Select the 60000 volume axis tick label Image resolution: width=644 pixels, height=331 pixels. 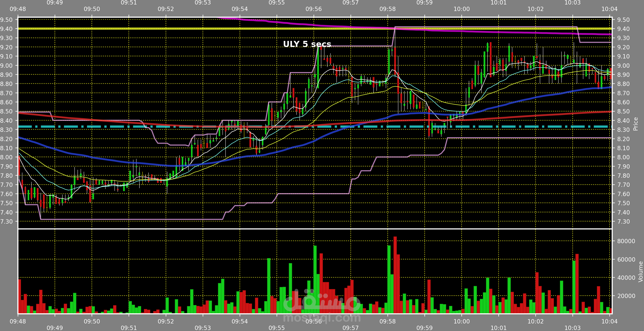(626, 260)
